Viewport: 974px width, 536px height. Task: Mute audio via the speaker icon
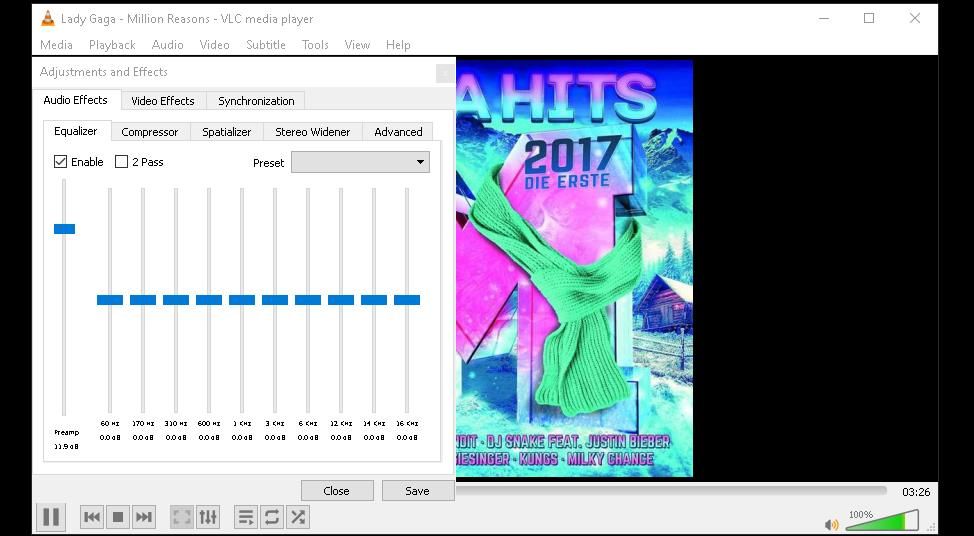point(831,524)
